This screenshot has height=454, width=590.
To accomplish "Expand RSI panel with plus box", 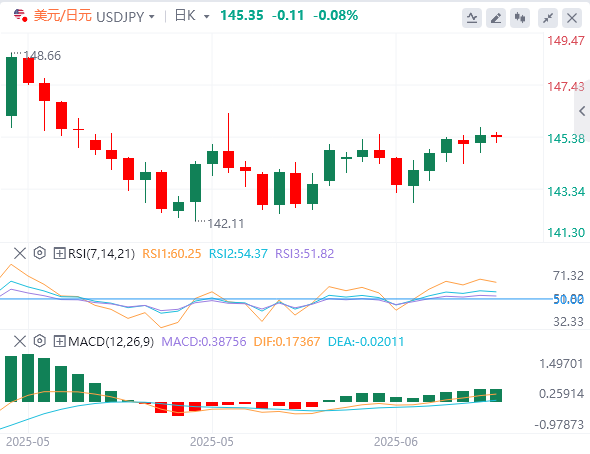I will click(59, 253).
